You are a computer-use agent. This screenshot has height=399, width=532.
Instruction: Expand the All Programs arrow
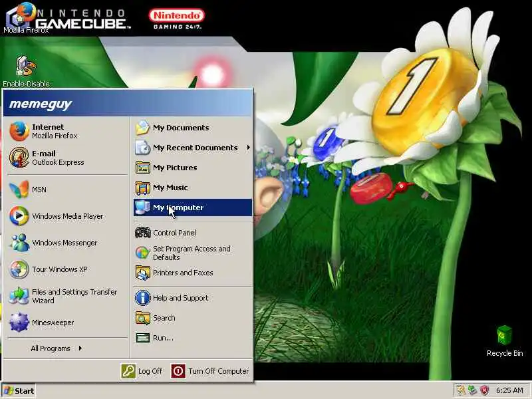point(80,348)
